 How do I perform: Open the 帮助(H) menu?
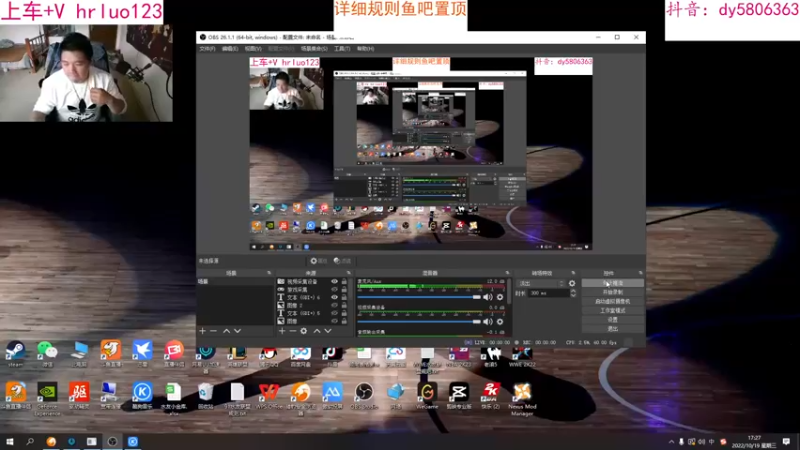coord(365,48)
